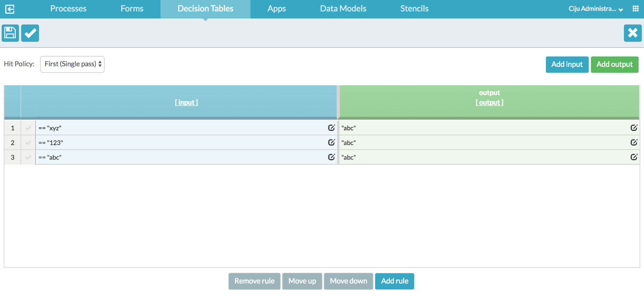Edit input expression for rule == "xyz"

(331, 128)
